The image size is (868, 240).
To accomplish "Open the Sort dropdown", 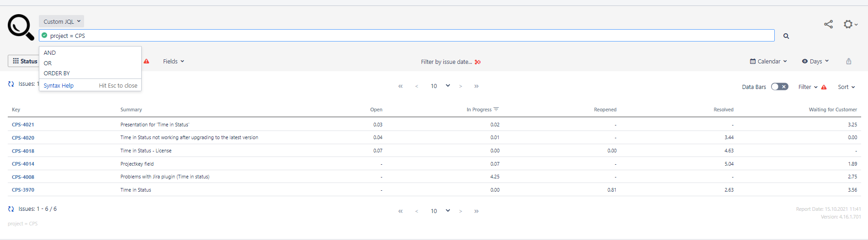I will [846, 87].
